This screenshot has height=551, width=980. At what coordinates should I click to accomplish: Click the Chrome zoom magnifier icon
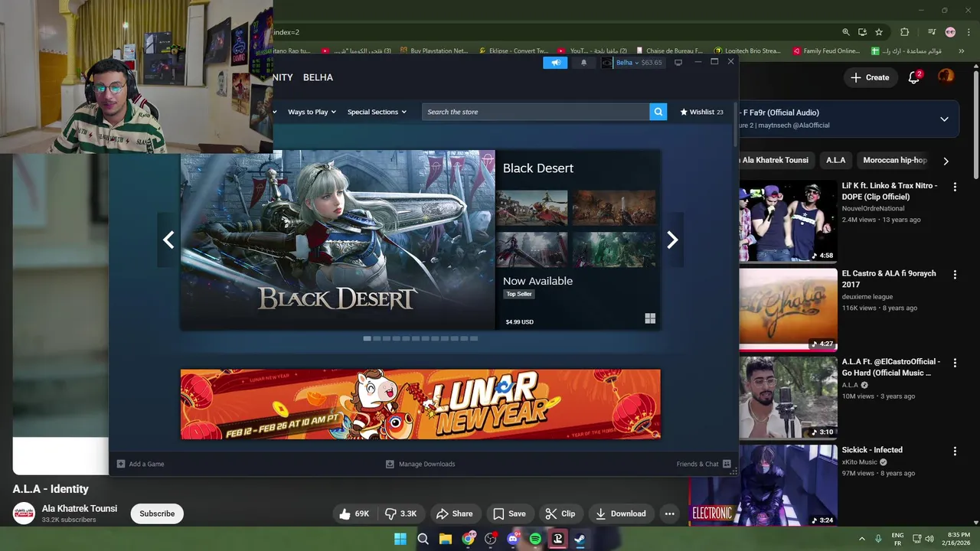pyautogui.click(x=846, y=32)
